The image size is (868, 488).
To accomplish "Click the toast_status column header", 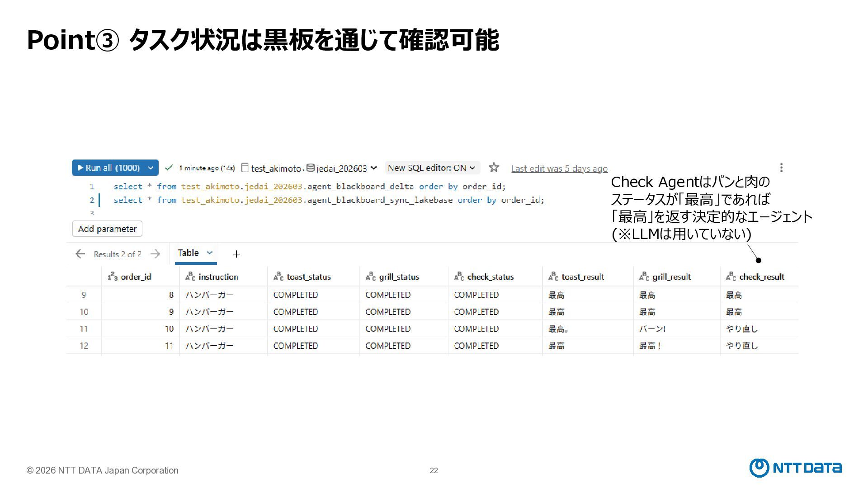I will pos(308,277).
